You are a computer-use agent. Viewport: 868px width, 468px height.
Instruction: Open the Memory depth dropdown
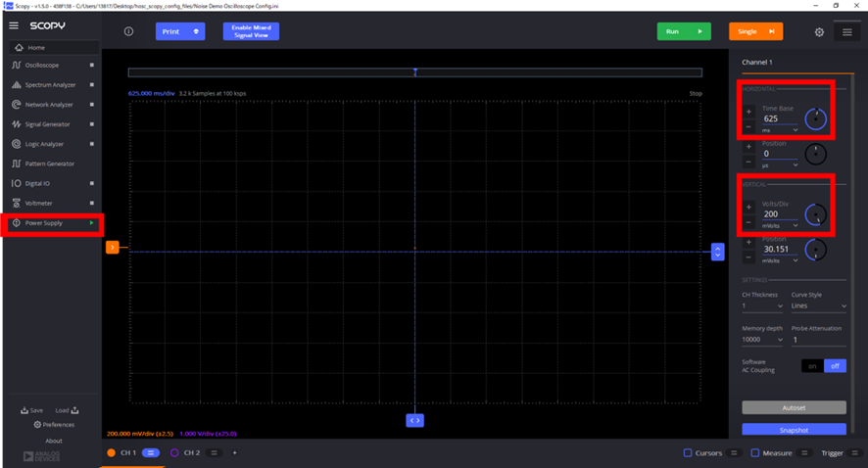(762, 340)
